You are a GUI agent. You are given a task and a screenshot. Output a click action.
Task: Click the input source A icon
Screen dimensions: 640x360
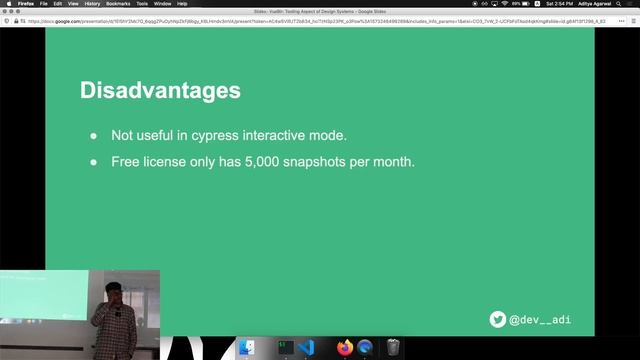tap(537, 4)
